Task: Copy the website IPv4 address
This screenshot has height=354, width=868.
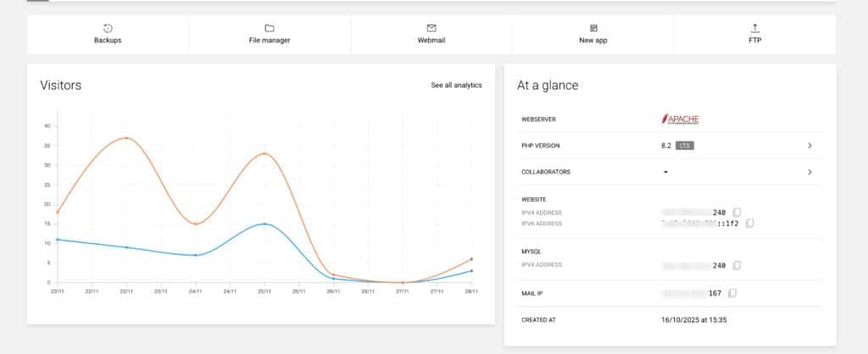Action: (x=737, y=213)
